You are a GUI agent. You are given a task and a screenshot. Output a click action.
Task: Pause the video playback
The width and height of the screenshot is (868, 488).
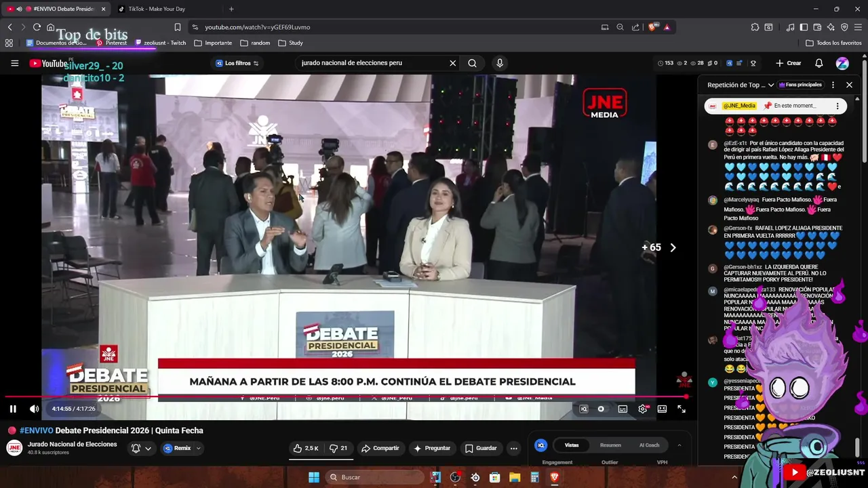pos(13,409)
